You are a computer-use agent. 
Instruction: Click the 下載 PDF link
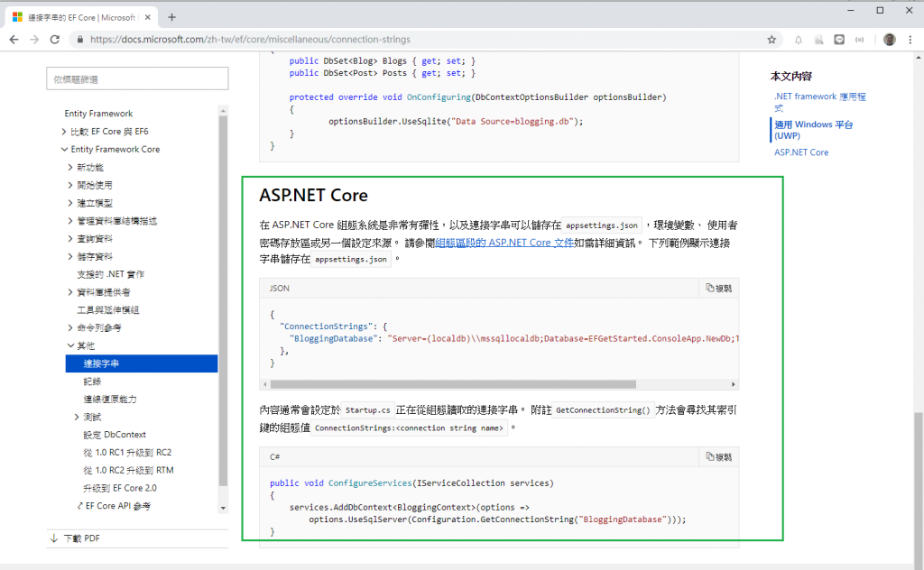81,538
